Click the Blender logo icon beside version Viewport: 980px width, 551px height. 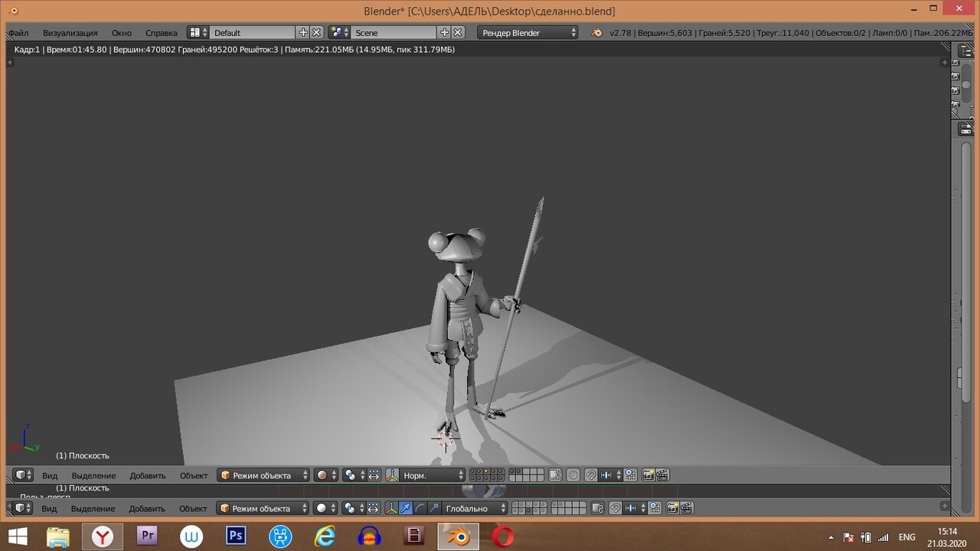(x=596, y=33)
